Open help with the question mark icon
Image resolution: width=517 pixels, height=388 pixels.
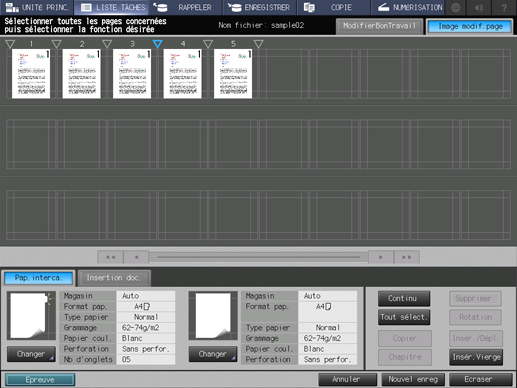pyautogui.click(x=504, y=7)
